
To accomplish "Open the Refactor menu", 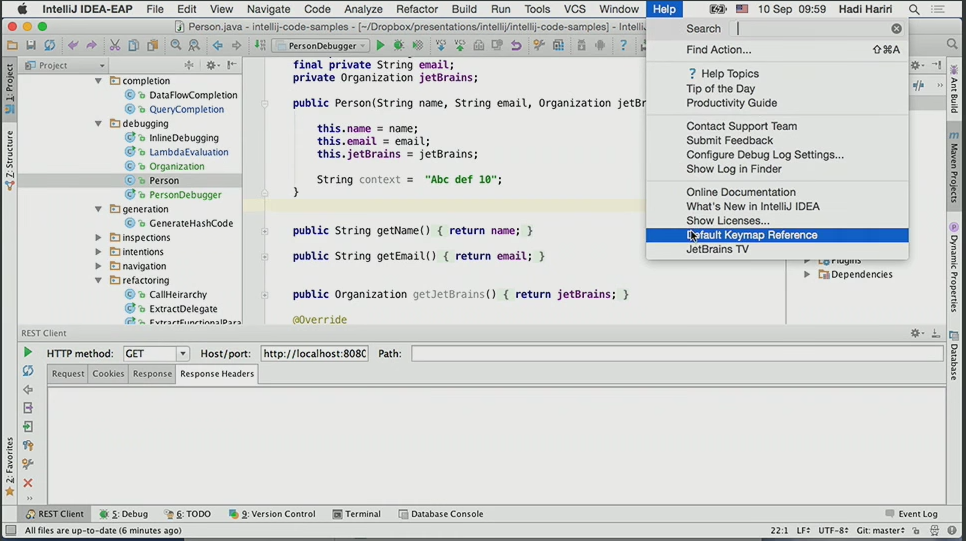I will [416, 9].
